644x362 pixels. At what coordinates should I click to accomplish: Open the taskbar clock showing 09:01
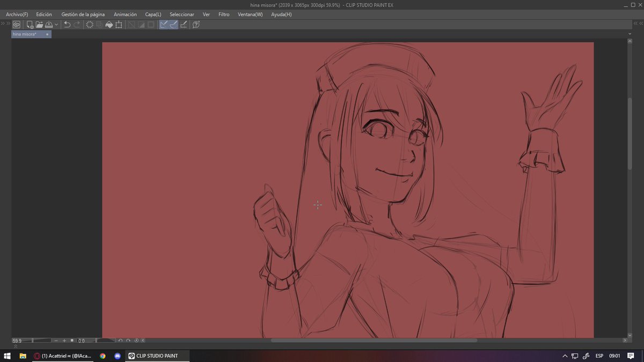pyautogui.click(x=614, y=356)
